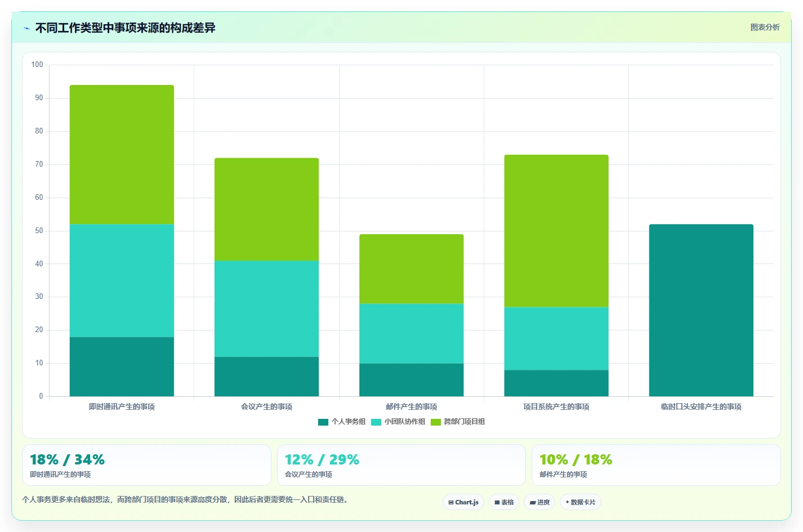Click the chart title text
Viewport: 803px width, 532px height.
coord(125,28)
